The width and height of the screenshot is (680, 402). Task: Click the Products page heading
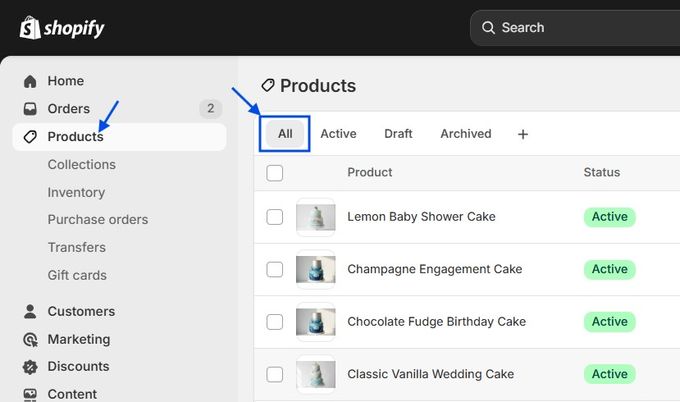click(318, 86)
